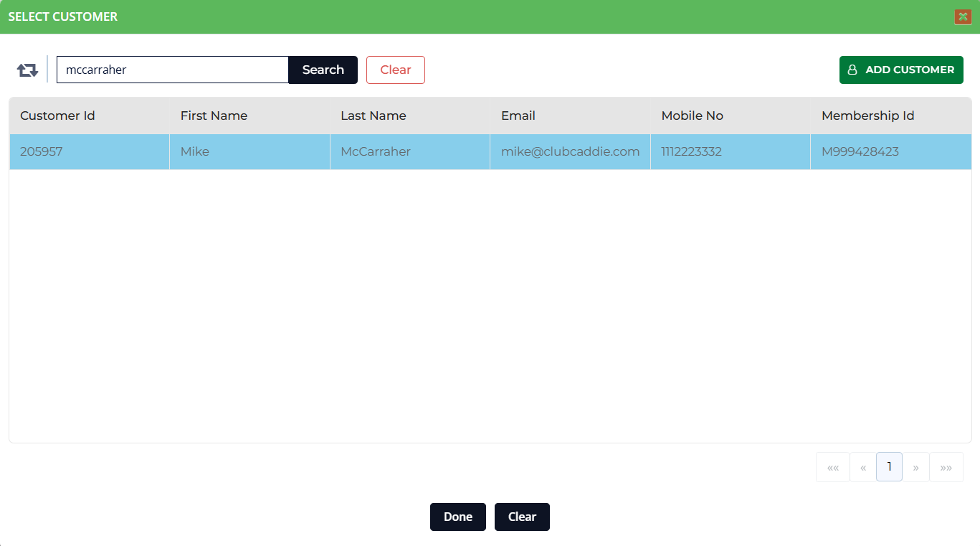Screen dimensions: 980x546
Task: Click the McCarraher last name cell
Action: (375, 151)
